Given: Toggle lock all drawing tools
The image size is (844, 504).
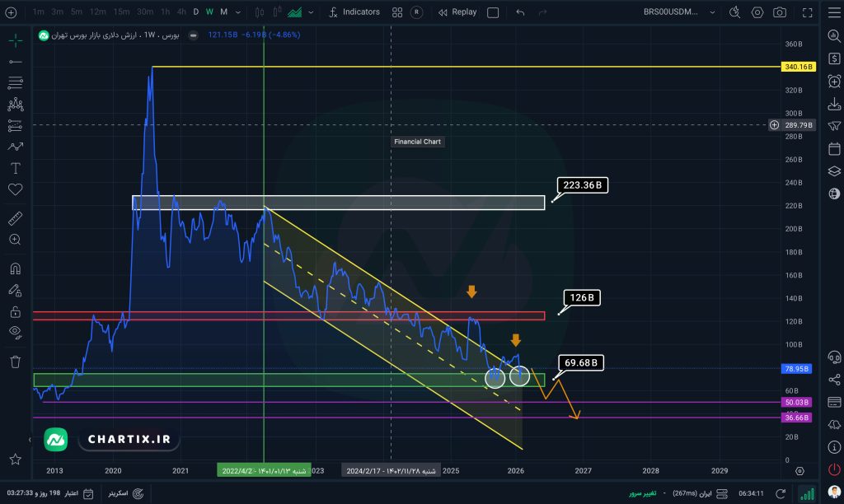Looking at the screenshot, I should coord(15,311).
